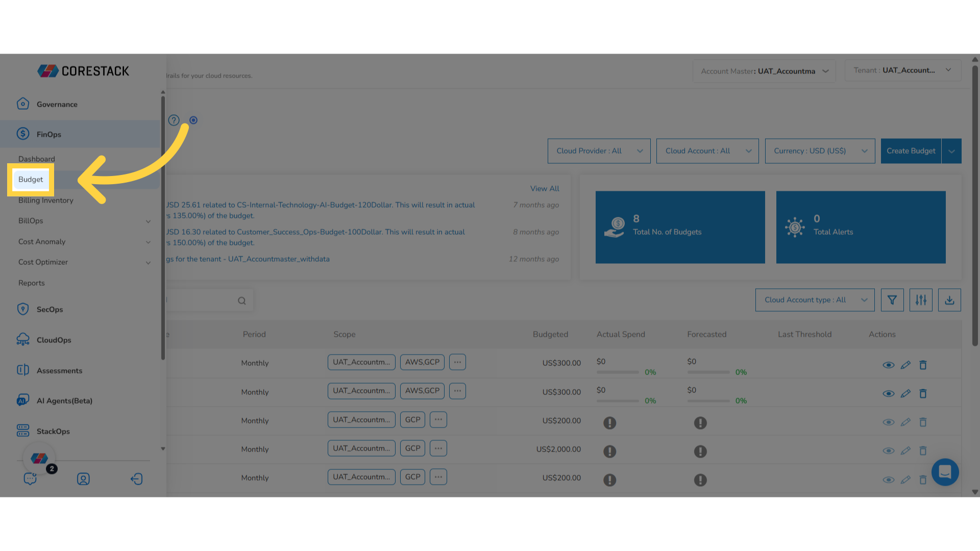Open the Governance menu item
Screen dimensions: 980x551
coord(57,104)
